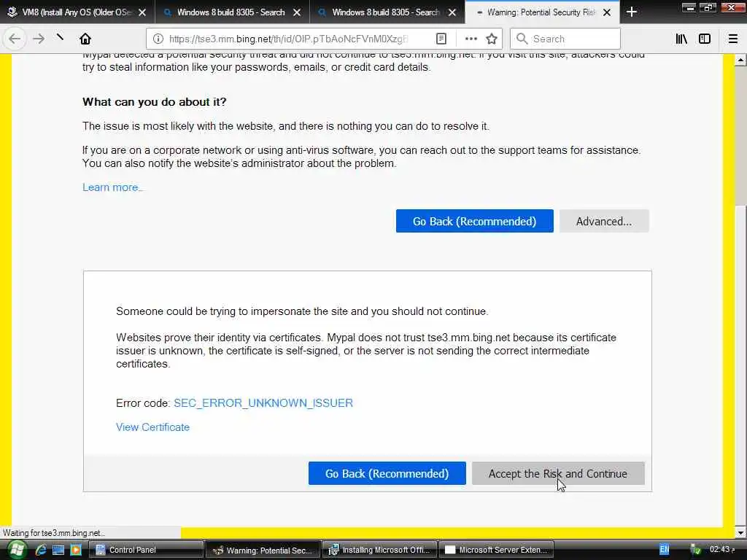Click 'What can you do about it?' heading
This screenshot has height=560, width=747.
pyautogui.click(x=155, y=102)
